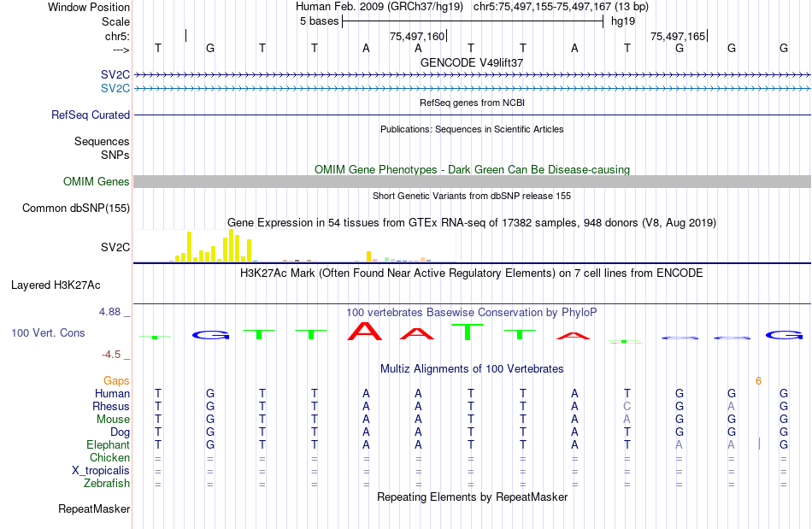Click the H3K27Ac Mark track title
Viewport: 812px width, 529px height.
pos(472,273)
